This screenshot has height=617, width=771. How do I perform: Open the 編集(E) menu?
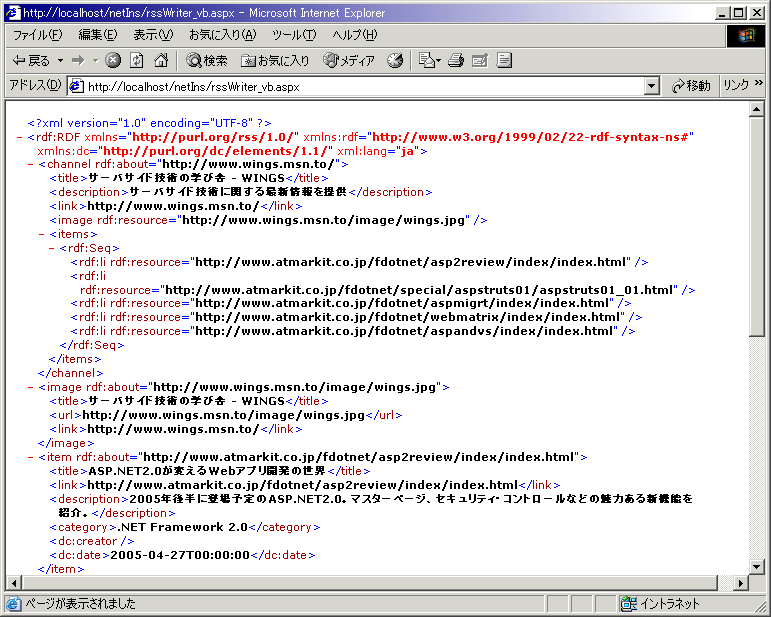click(x=98, y=35)
